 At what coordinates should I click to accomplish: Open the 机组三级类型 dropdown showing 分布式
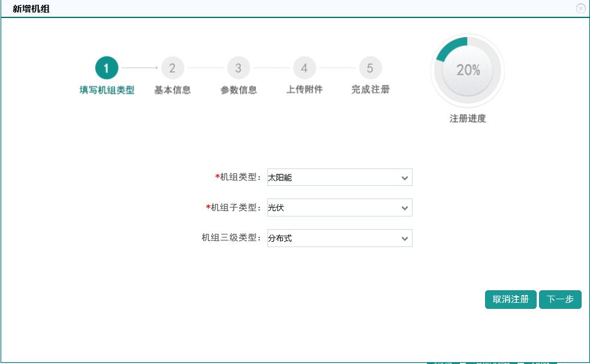(x=339, y=238)
